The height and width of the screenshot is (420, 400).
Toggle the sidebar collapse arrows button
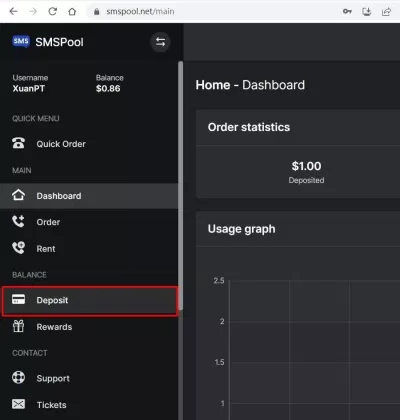160,42
